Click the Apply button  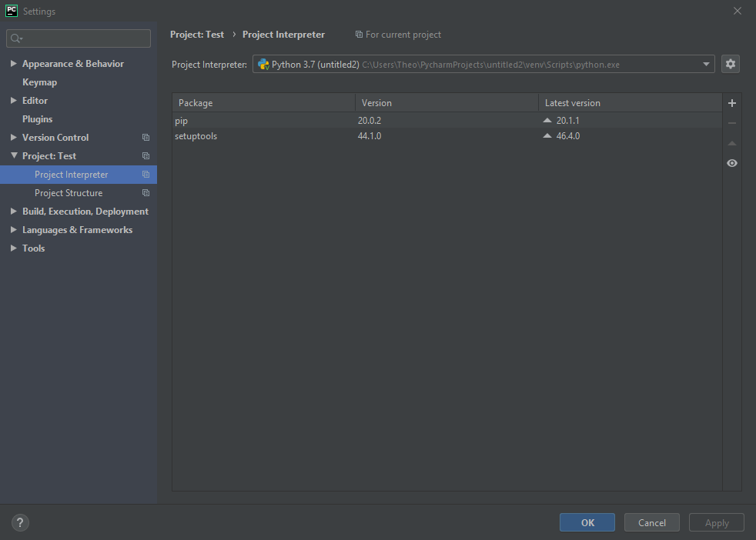(x=717, y=522)
